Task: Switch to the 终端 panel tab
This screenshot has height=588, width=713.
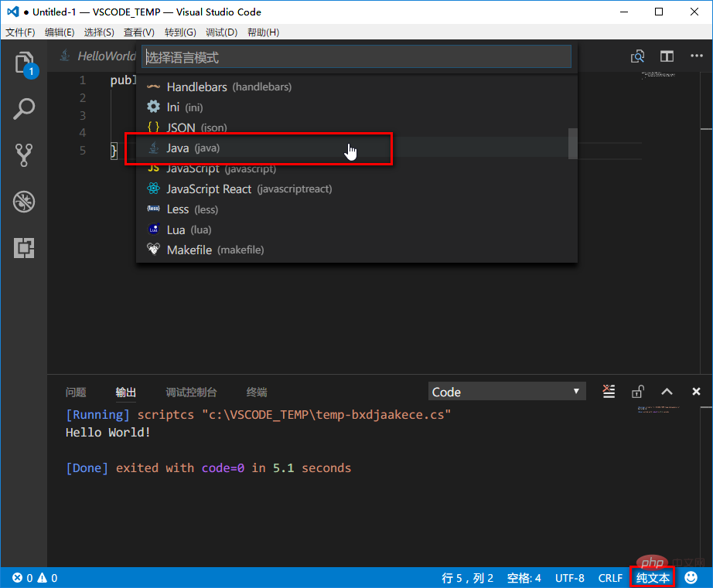Action: pos(256,392)
